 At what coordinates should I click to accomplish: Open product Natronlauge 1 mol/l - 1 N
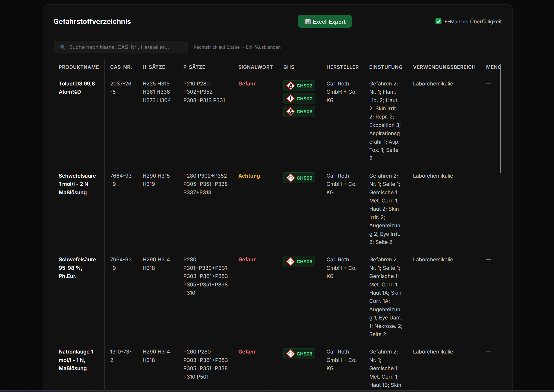tap(76, 360)
